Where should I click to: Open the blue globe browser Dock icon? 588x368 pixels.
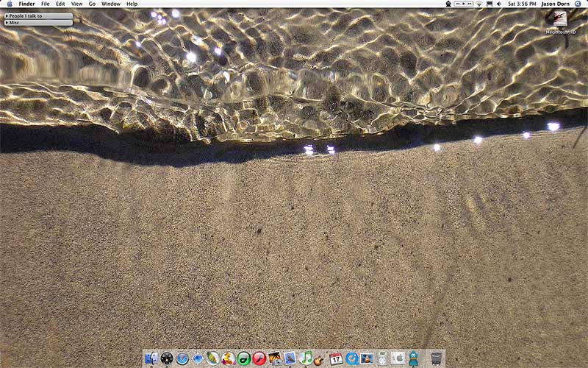[x=198, y=358]
